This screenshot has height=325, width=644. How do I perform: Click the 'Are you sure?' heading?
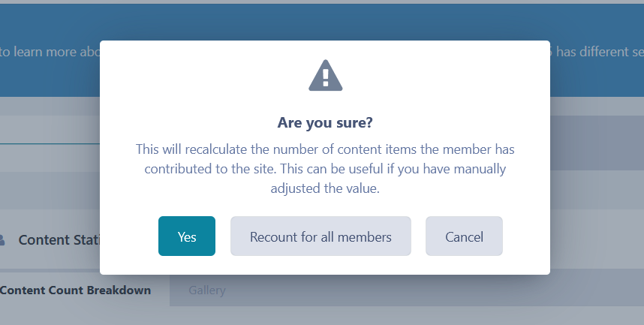pyautogui.click(x=325, y=122)
